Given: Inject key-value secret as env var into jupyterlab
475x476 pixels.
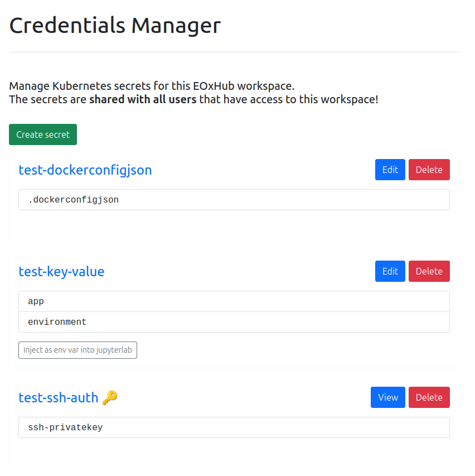Looking at the screenshot, I should [77, 350].
